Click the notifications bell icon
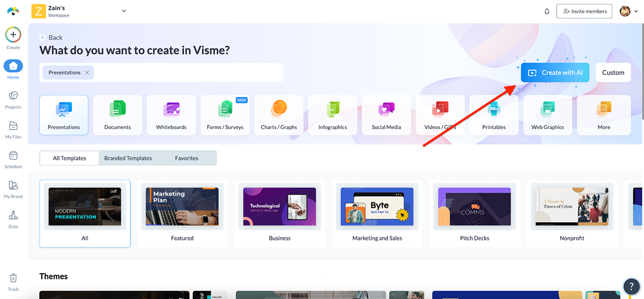This screenshot has height=299, width=644. point(547,11)
